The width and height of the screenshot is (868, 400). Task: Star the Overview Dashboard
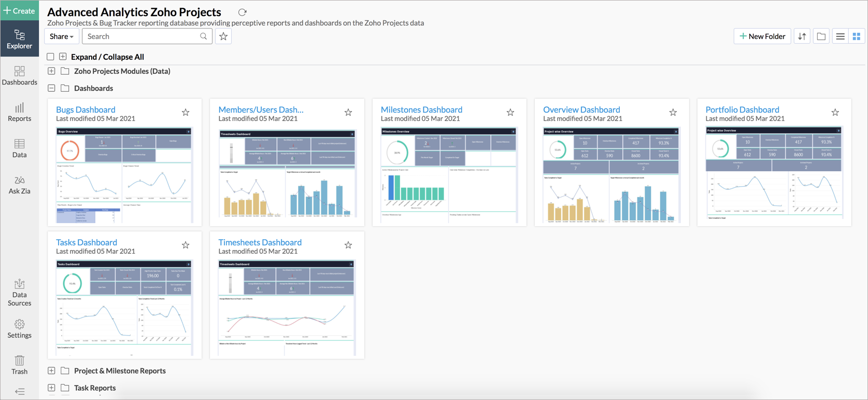[673, 113]
